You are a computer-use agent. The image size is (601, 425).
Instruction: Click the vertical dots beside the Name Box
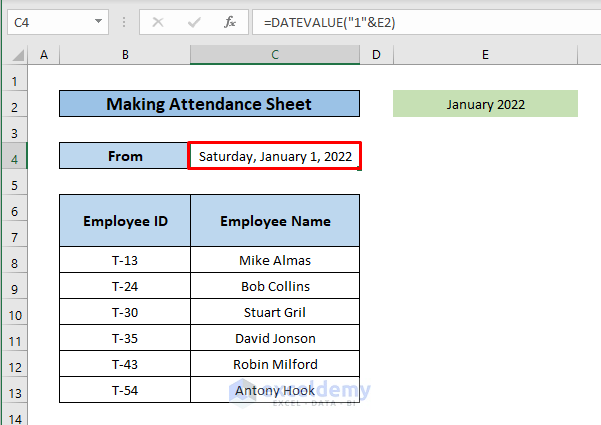pos(124,21)
